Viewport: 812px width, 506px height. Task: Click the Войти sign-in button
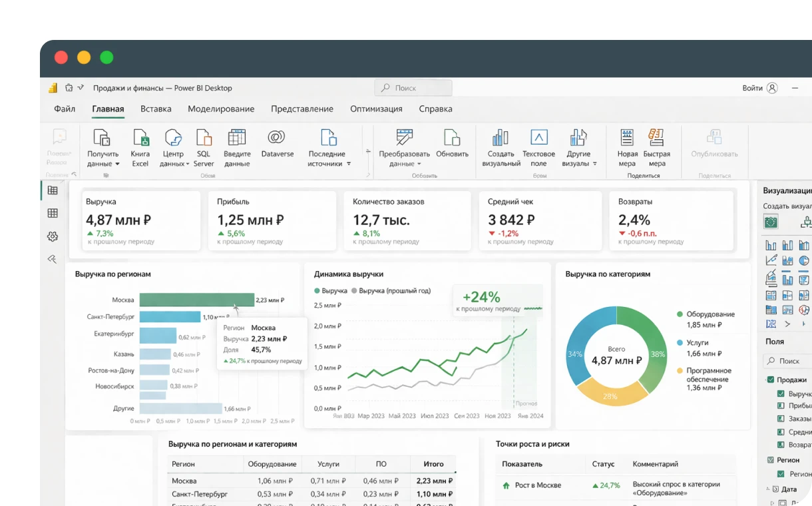[x=759, y=88]
